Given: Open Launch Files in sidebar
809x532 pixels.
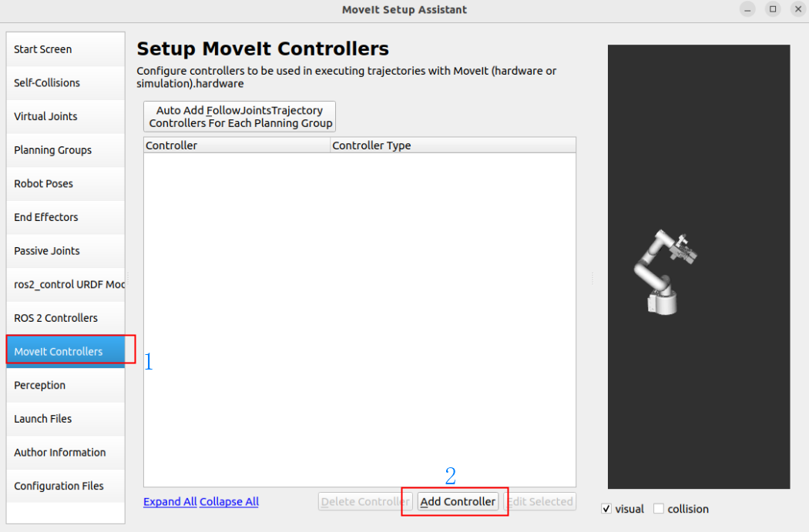Looking at the screenshot, I should (x=65, y=419).
